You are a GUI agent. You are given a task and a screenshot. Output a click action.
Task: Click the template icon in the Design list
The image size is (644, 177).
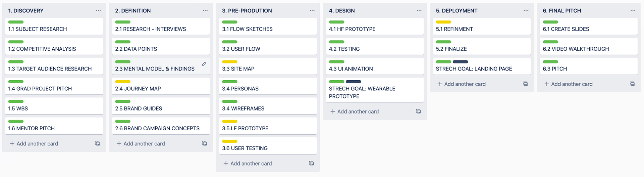418,111
